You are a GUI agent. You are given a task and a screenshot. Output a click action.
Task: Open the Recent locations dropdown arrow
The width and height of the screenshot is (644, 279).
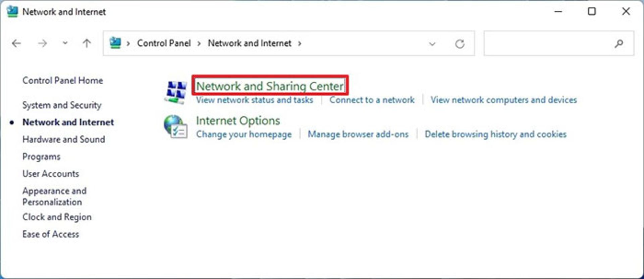(x=65, y=43)
